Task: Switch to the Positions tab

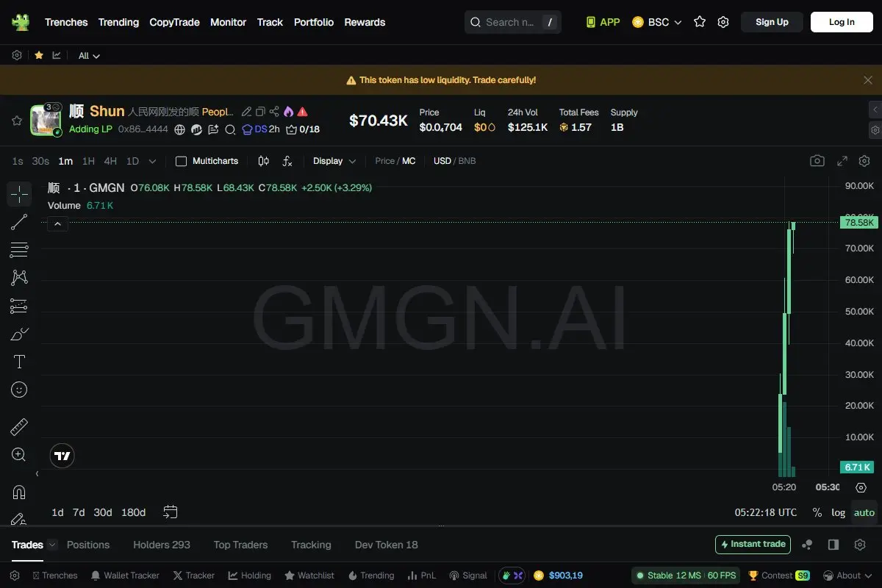Action: coord(88,545)
